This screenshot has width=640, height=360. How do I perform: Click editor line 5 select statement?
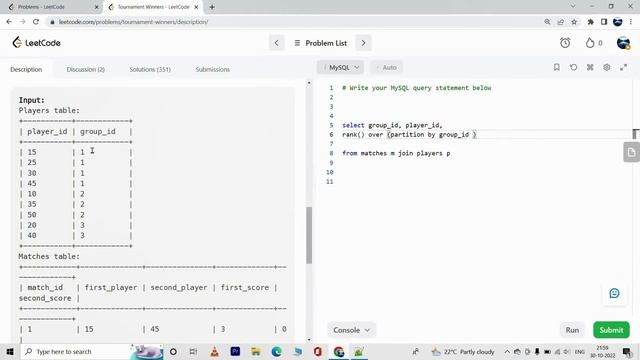392,125
